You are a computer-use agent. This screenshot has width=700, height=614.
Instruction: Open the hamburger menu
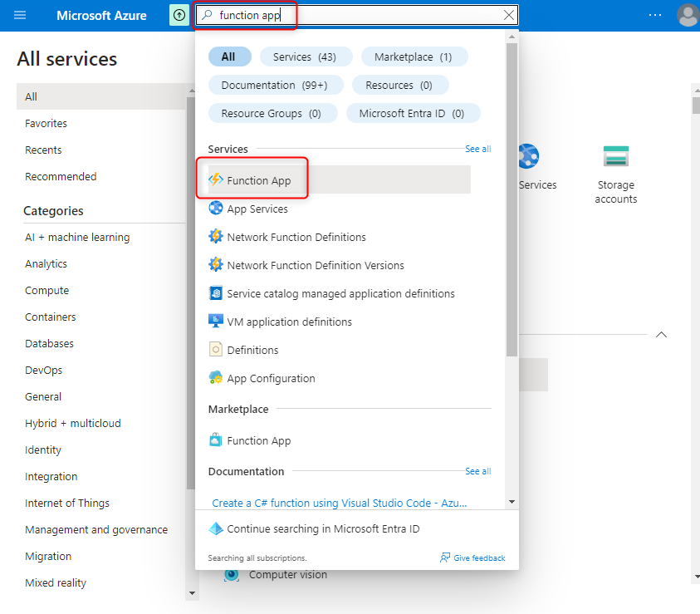click(21, 15)
